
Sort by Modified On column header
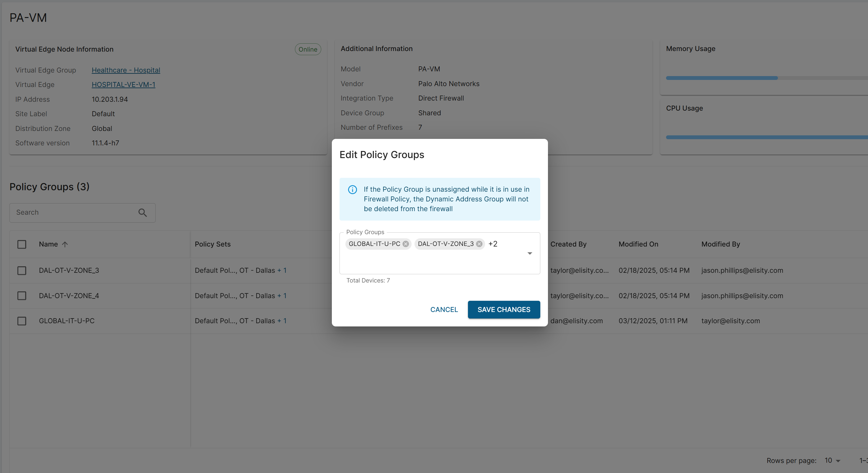coord(638,244)
